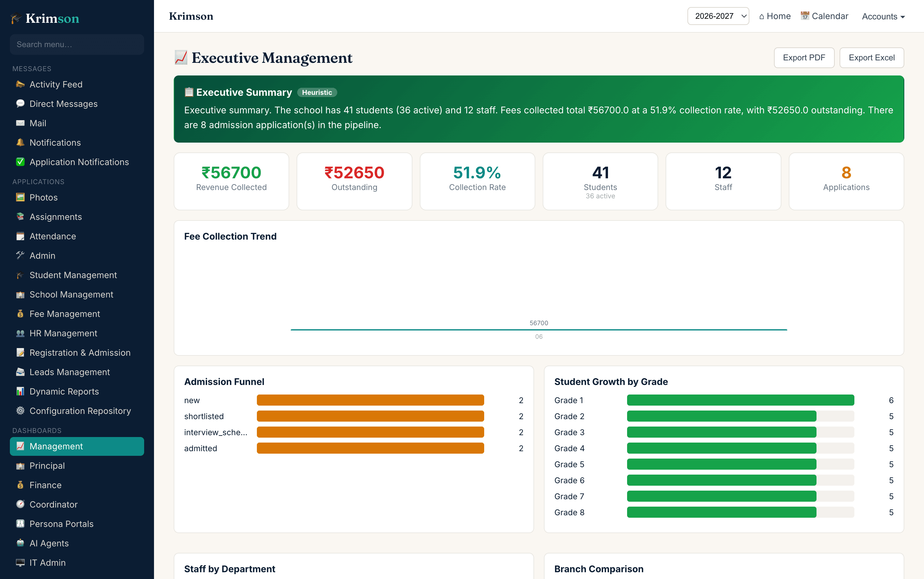Go to Home link in header
The height and width of the screenshot is (579, 924).
click(x=775, y=16)
